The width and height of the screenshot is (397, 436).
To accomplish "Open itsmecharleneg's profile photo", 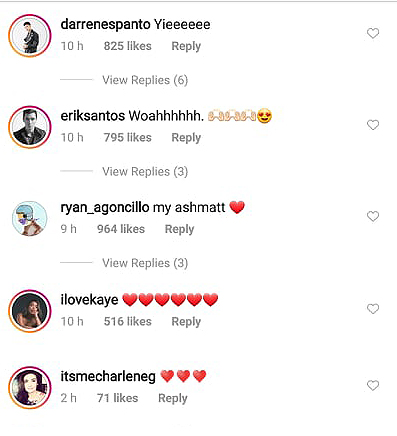I will [30, 387].
